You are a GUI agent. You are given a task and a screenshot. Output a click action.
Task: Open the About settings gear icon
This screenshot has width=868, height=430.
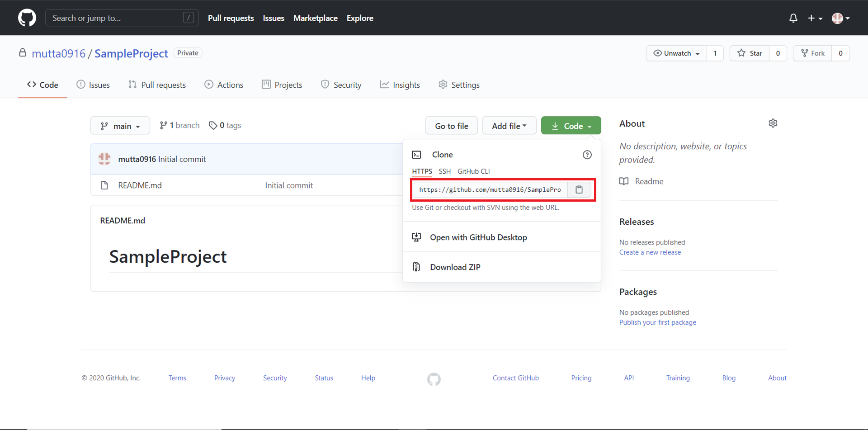773,123
